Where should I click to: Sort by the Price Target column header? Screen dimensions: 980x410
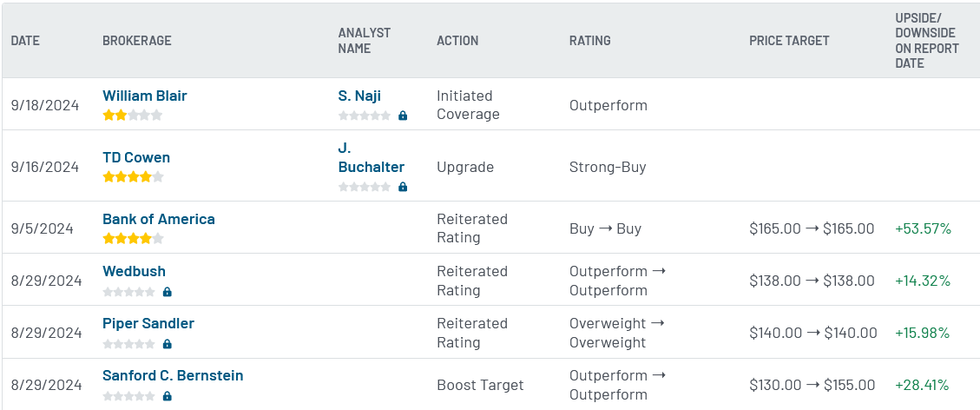tap(789, 41)
